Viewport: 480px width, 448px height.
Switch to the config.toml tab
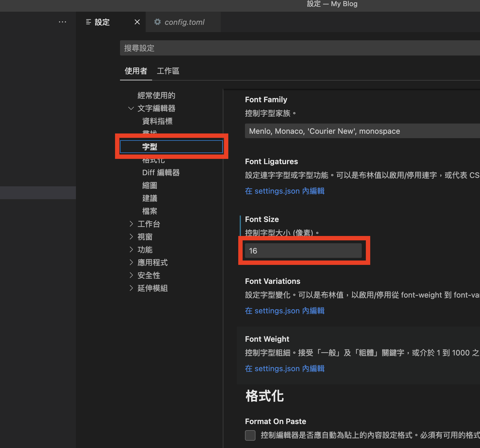coord(183,22)
